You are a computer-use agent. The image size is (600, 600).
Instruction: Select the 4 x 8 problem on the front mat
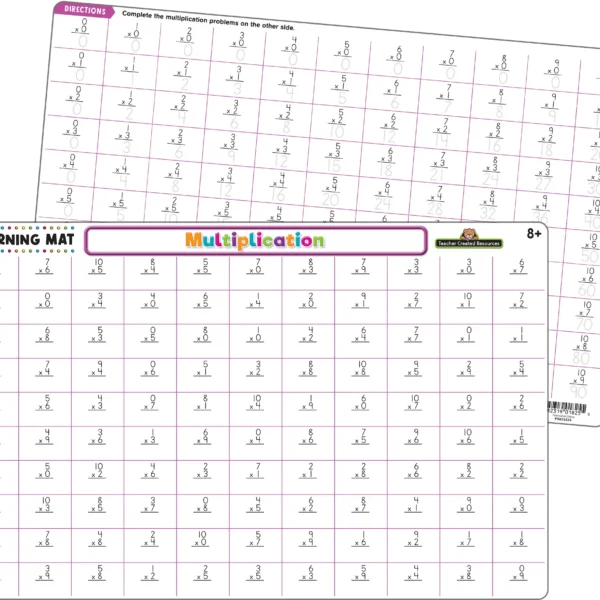pyautogui.click(x=97, y=539)
